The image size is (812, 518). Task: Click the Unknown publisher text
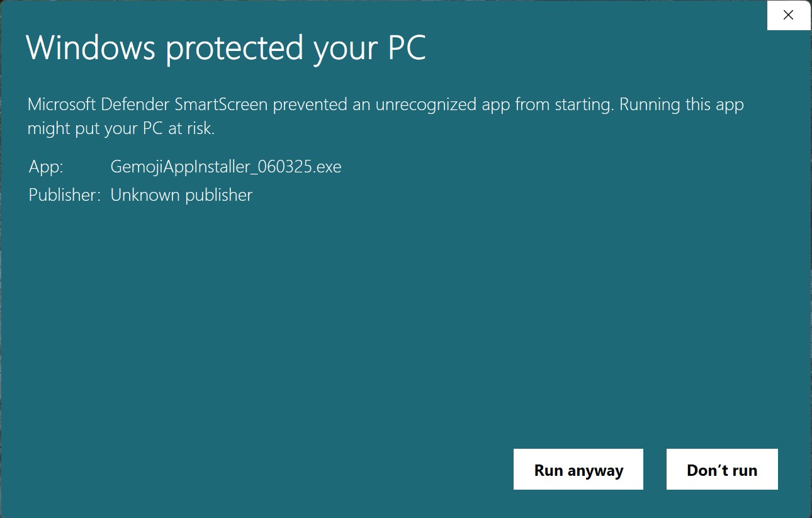pos(181,195)
